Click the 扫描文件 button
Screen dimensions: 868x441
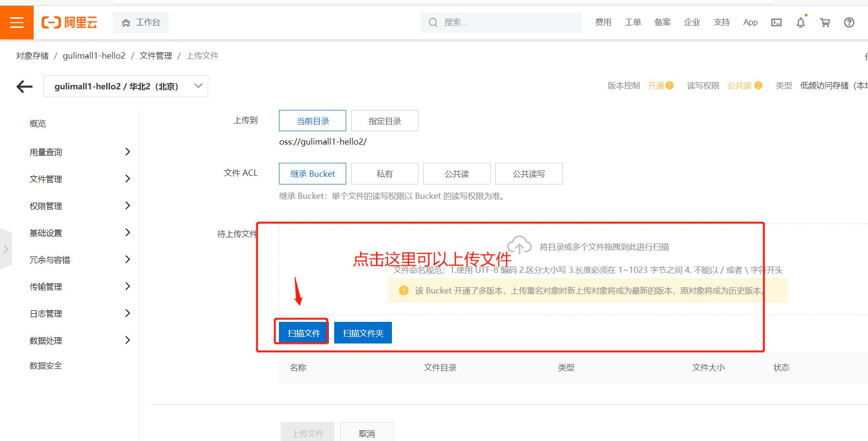point(304,333)
